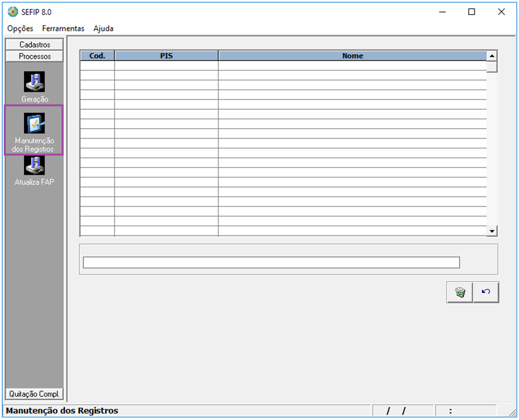
Task: Expand the Quitação Compl. sidebar section
Action: (x=35, y=394)
